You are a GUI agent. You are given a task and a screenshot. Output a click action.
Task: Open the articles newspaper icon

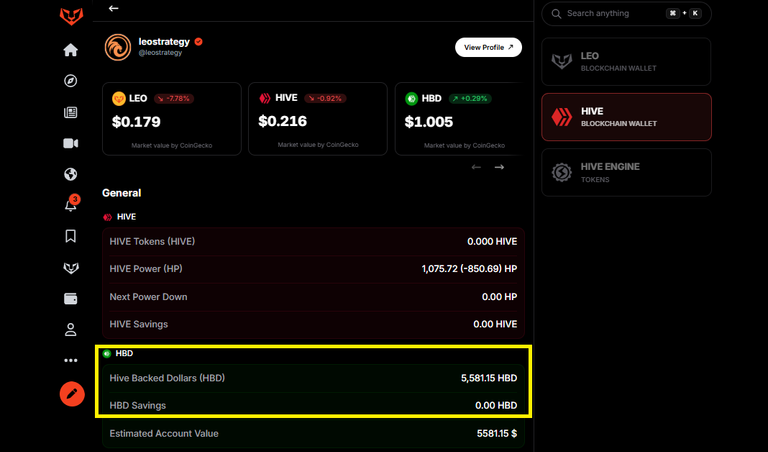point(71,112)
